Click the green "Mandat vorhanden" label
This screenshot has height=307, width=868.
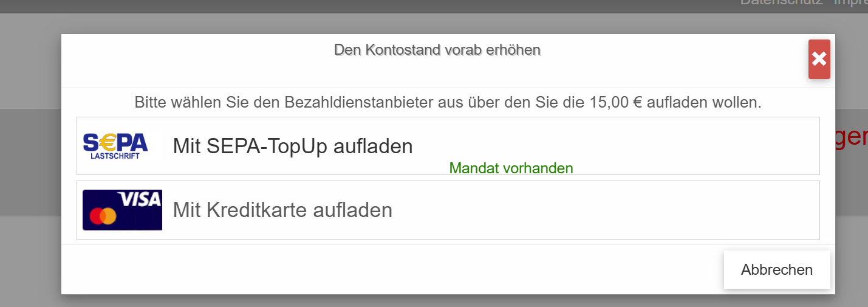511,168
